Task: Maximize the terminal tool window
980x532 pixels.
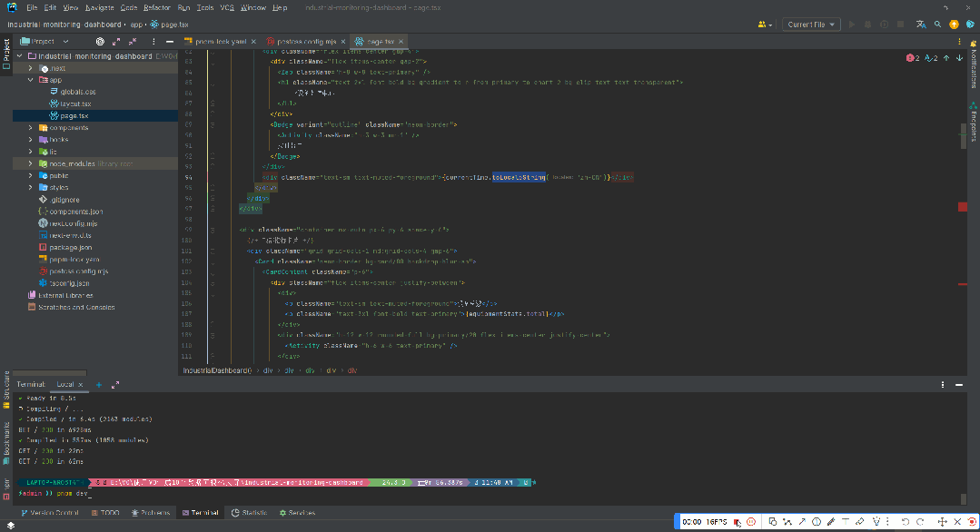Action: [115, 385]
